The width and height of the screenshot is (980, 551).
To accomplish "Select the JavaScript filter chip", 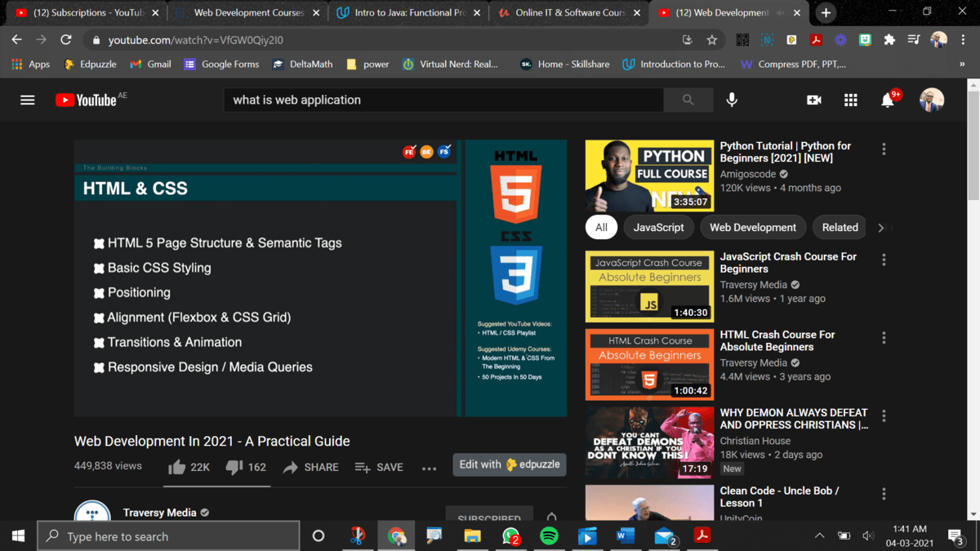I will coord(659,227).
